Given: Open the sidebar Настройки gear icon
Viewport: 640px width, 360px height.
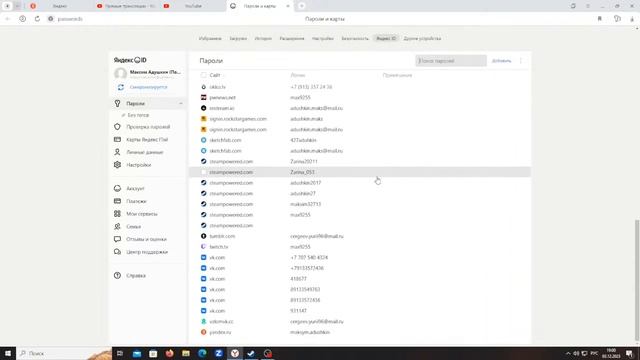Looking at the screenshot, I should [x=118, y=165].
